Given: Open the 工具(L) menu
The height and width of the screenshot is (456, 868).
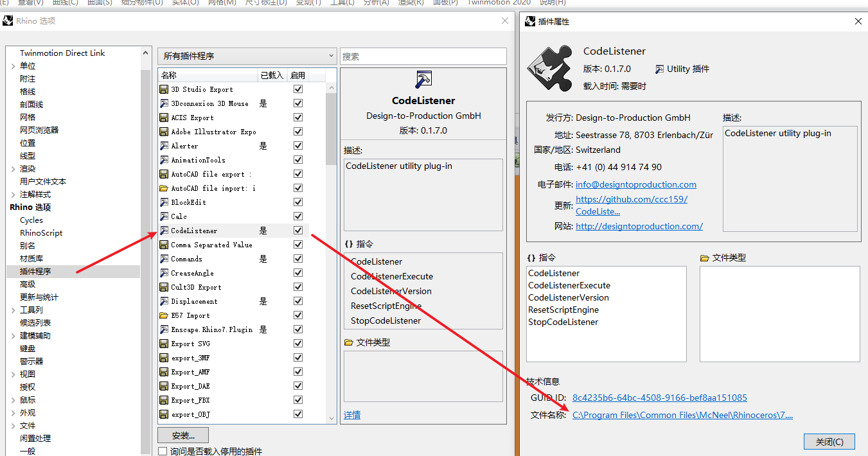Looking at the screenshot, I should [x=341, y=3].
